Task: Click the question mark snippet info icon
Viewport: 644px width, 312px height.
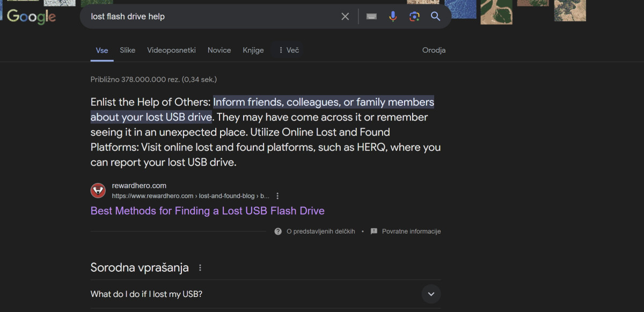Action: pyautogui.click(x=278, y=231)
